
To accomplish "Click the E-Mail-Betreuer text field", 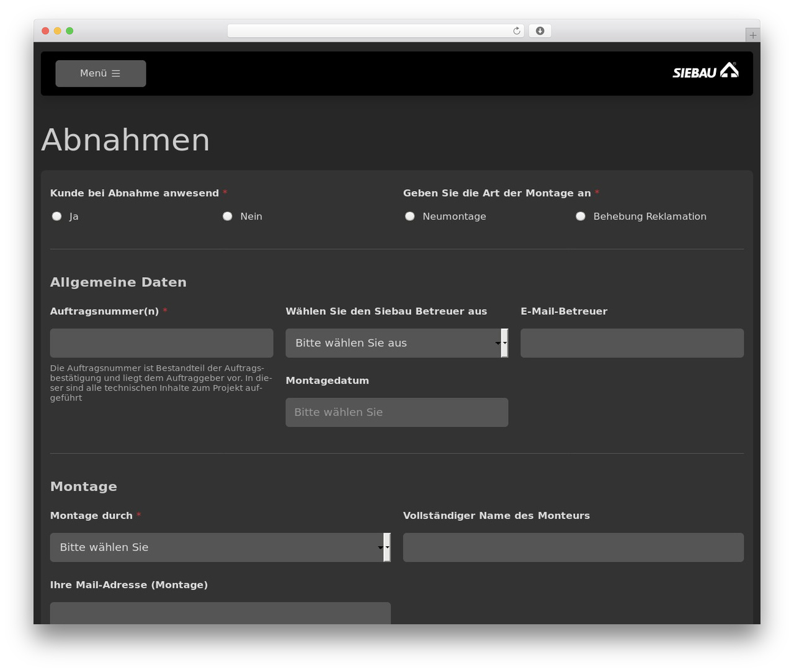I will 632,343.
